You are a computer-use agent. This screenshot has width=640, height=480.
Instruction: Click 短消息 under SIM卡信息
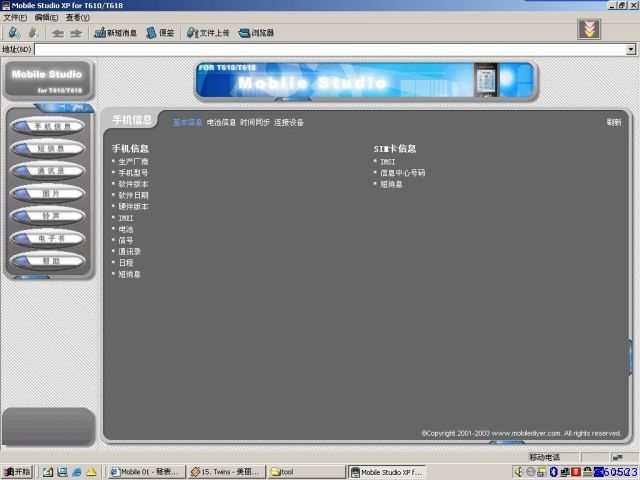coord(391,184)
